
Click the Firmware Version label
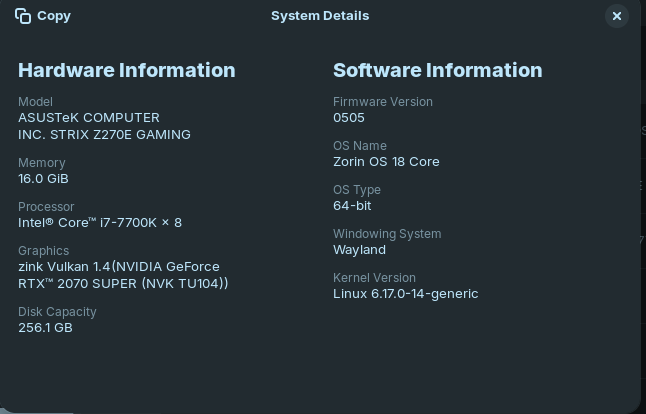(383, 102)
